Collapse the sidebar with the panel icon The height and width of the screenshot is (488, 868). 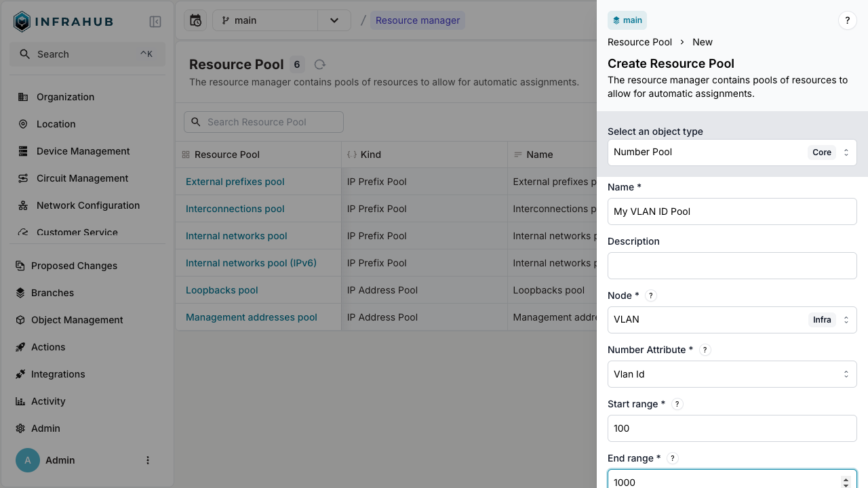[155, 21]
